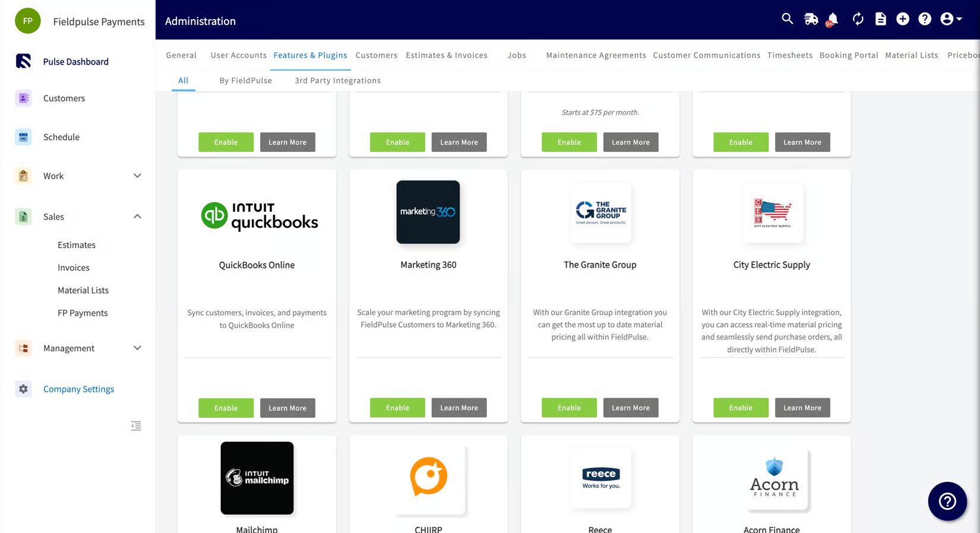Open the Customers admin tab

click(x=377, y=55)
